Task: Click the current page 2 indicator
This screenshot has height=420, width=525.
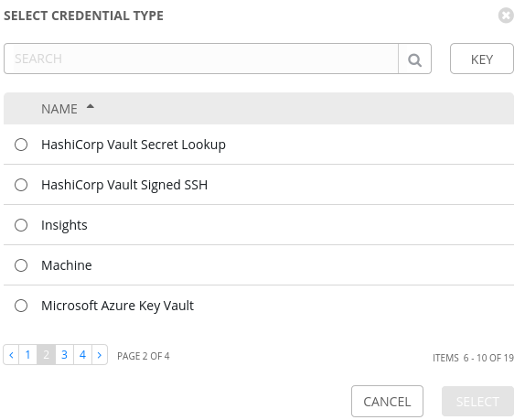Action: [x=47, y=355]
